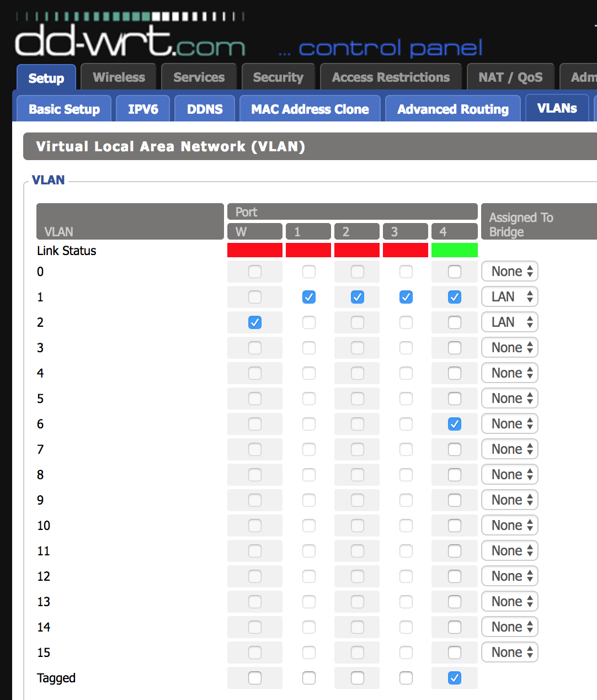Expand VLAN 6 Assigned To Bridge dropdown
This screenshot has width=597, height=700.
pyautogui.click(x=510, y=424)
